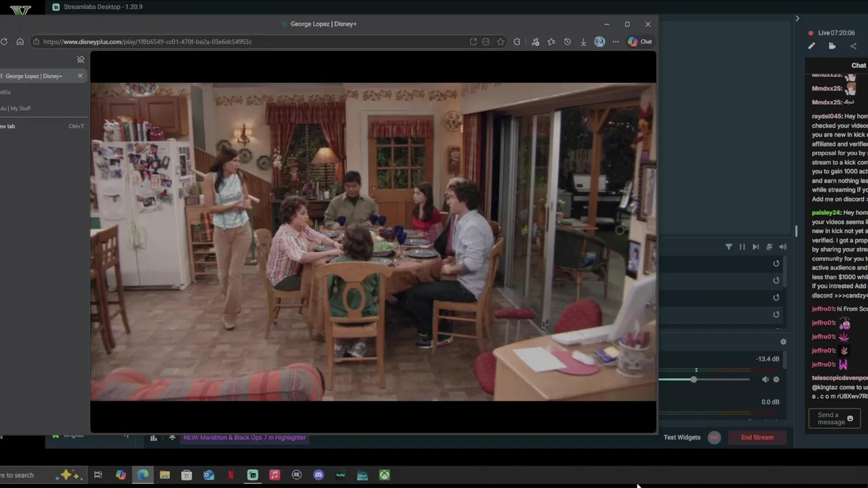This screenshot has width=868, height=488.
Task: Open Edge Favorites list icon
Action: pyautogui.click(x=551, y=41)
